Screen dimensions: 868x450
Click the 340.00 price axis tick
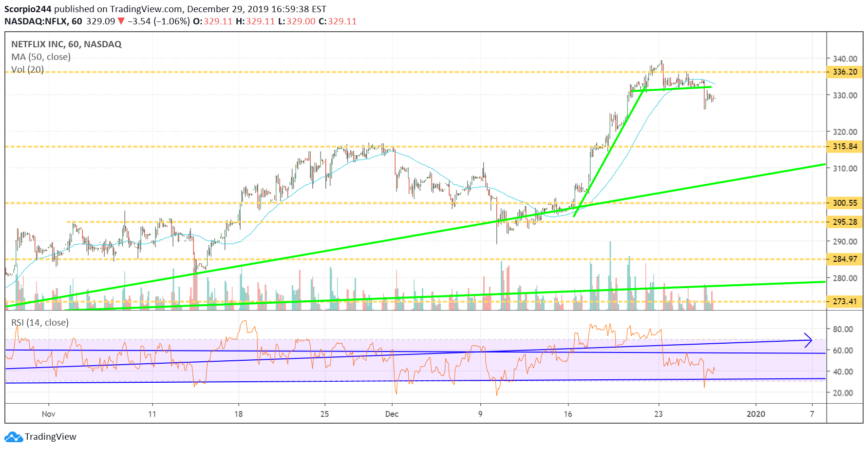[845, 59]
